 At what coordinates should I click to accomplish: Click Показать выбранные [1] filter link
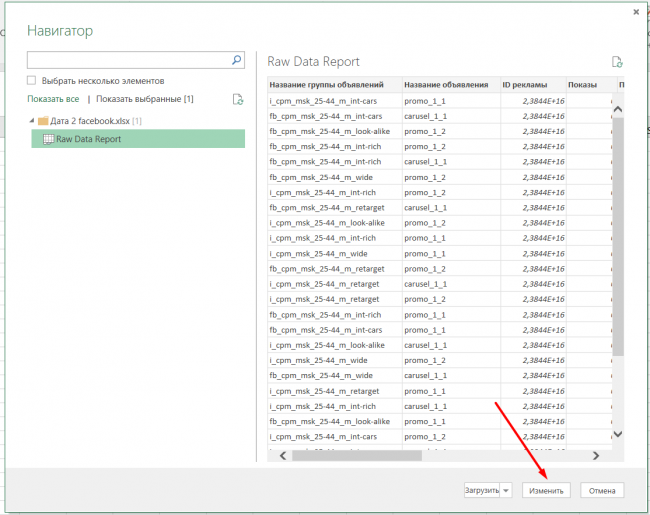coord(145,99)
